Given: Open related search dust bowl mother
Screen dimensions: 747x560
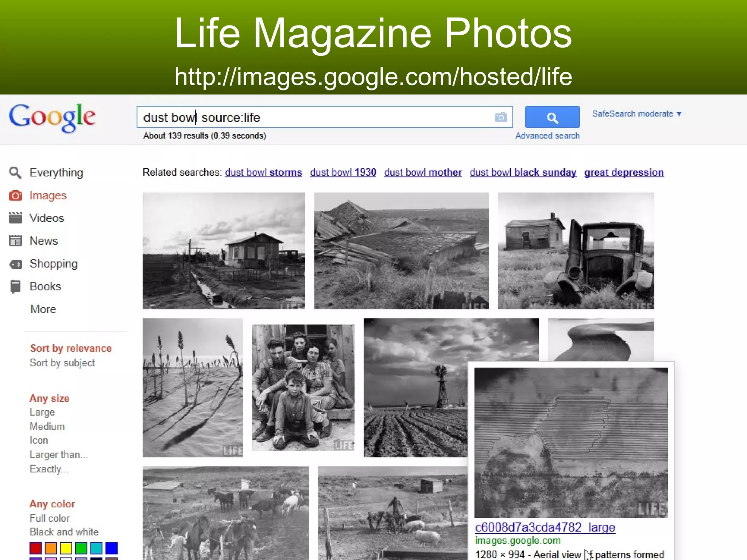Looking at the screenshot, I should click(x=423, y=172).
